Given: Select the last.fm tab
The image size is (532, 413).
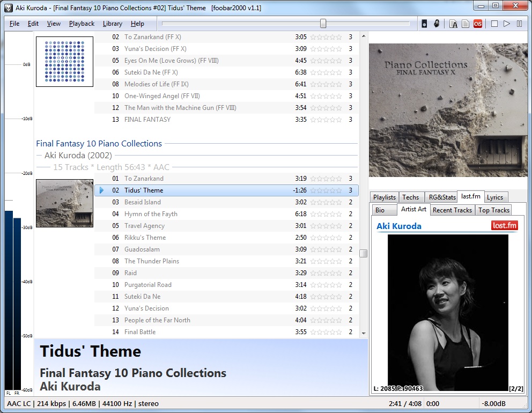Looking at the screenshot, I should tap(470, 196).
